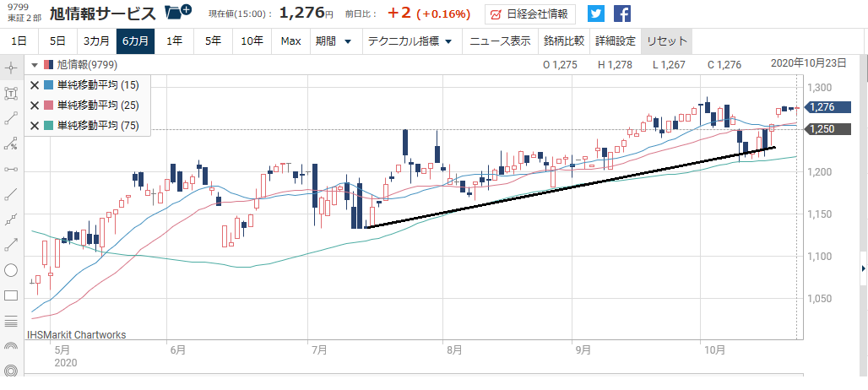This screenshot has height=390, width=868.
Task: Switch to 5年 period tab
Action: (213, 41)
